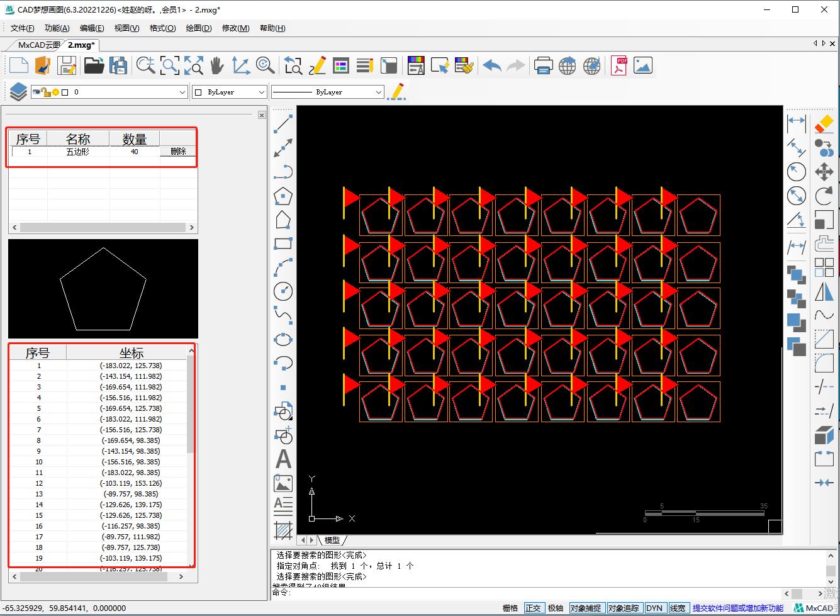Image resolution: width=840 pixels, height=616 pixels.
Task: Select the Arc drawing tool
Action: tap(283, 267)
